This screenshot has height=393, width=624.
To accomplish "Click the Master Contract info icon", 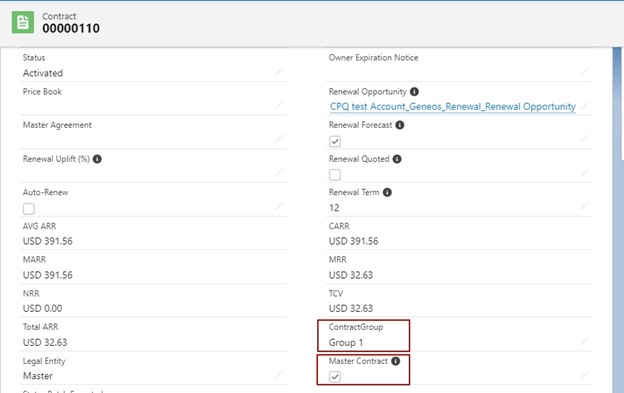I will click(x=396, y=361).
